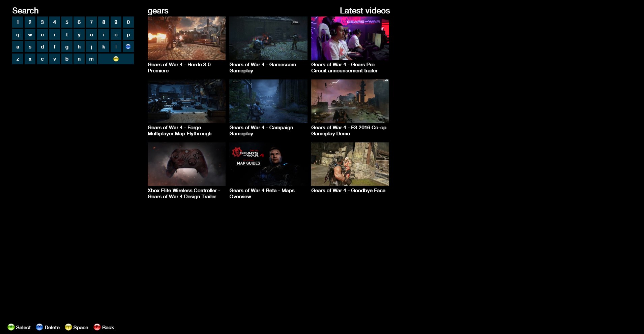Select the letter r key

coord(55,34)
